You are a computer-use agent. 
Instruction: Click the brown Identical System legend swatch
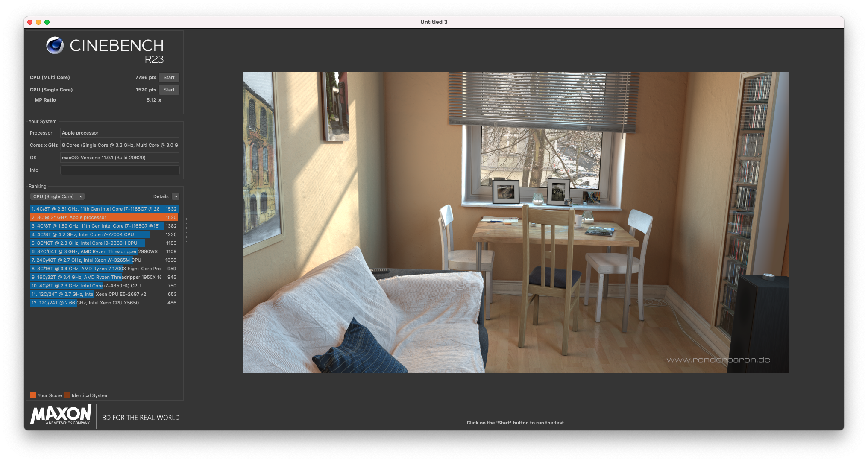tap(67, 395)
